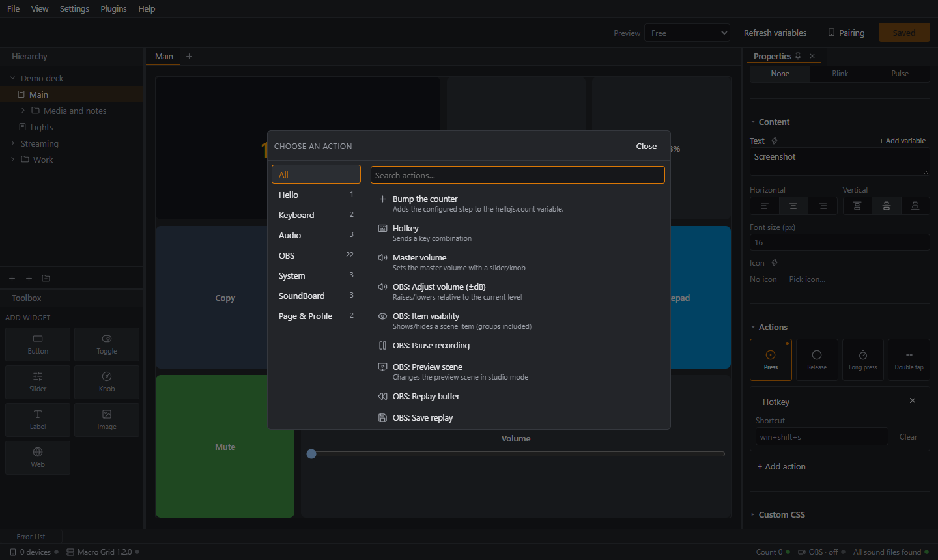Open the Preview dropdown set to Free

(x=687, y=33)
